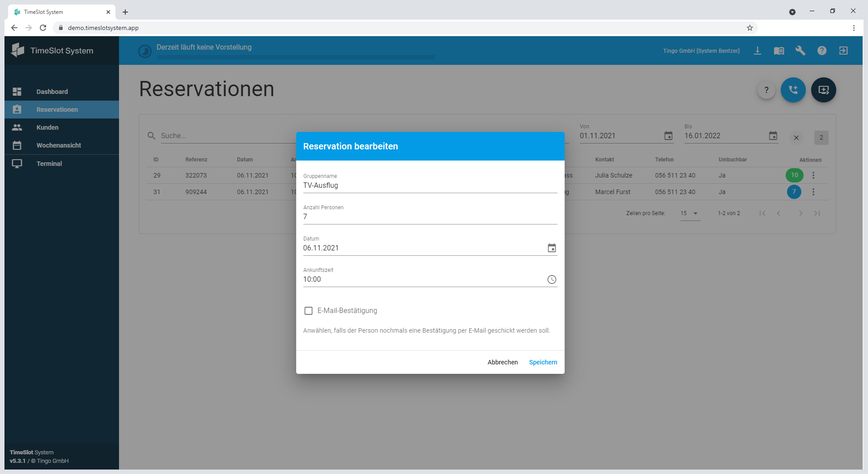Select Reservationen in the sidebar
Viewport: 868px width, 474px height.
tap(62, 110)
